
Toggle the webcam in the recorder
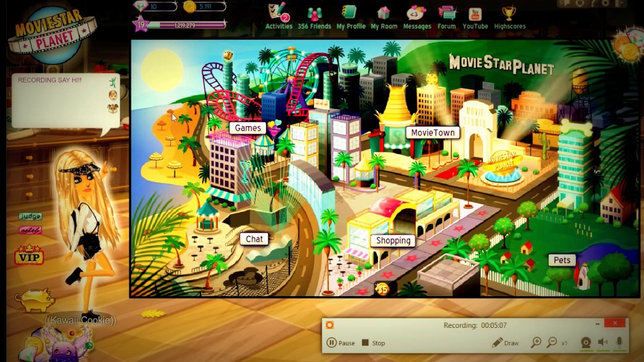(x=586, y=343)
